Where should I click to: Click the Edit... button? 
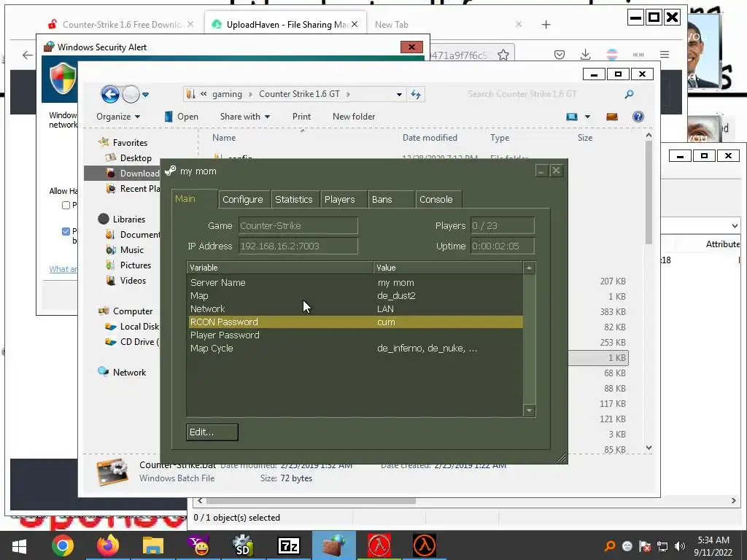tap(212, 432)
